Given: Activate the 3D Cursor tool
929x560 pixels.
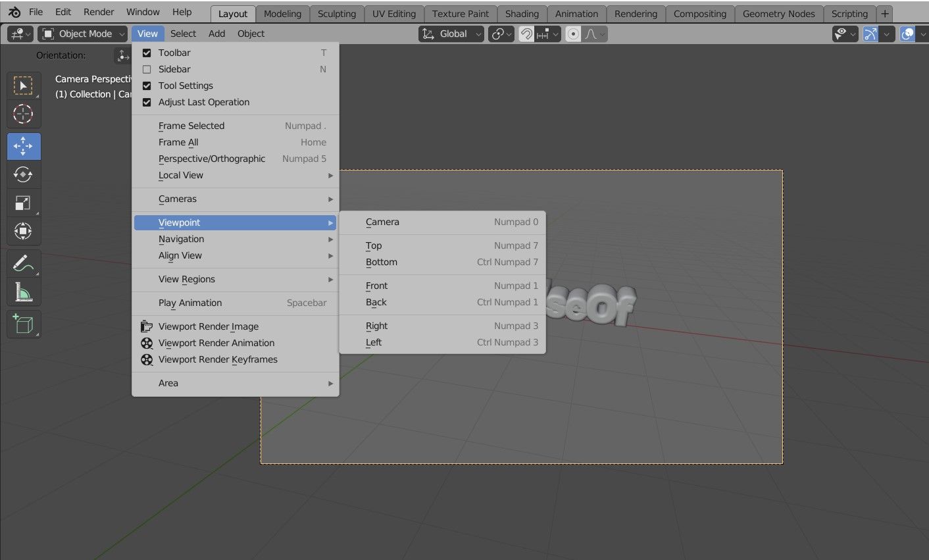Looking at the screenshot, I should [x=24, y=114].
